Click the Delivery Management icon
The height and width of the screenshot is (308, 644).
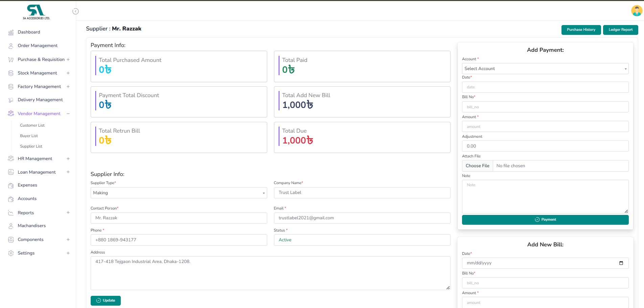pyautogui.click(x=11, y=100)
